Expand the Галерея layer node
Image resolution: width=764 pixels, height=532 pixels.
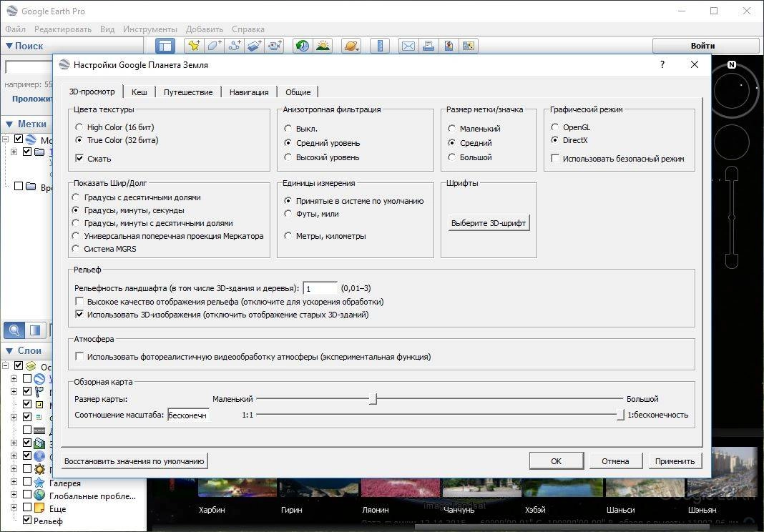click(14, 481)
